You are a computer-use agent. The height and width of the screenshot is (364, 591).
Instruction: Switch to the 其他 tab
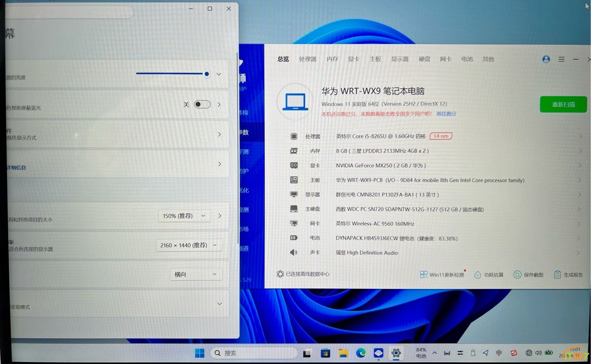(x=488, y=59)
